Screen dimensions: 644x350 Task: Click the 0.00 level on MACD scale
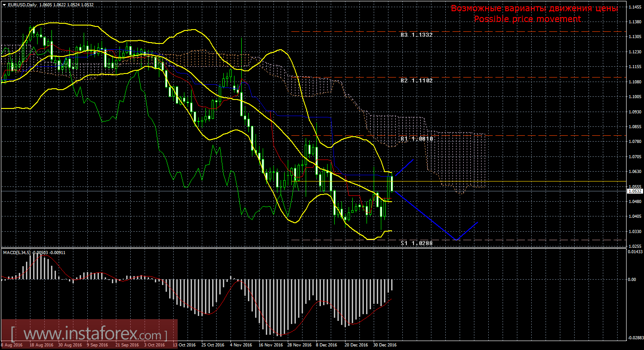[x=631, y=279]
